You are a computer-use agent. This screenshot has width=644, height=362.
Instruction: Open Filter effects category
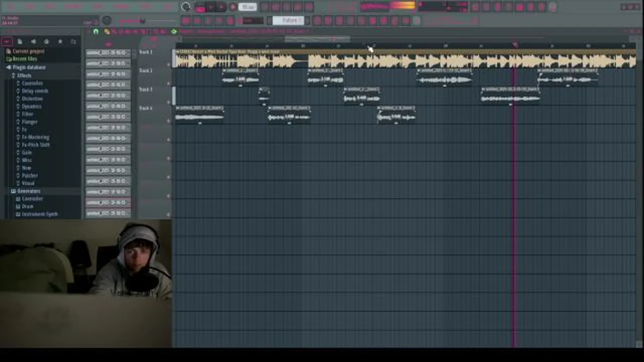pos(27,114)
